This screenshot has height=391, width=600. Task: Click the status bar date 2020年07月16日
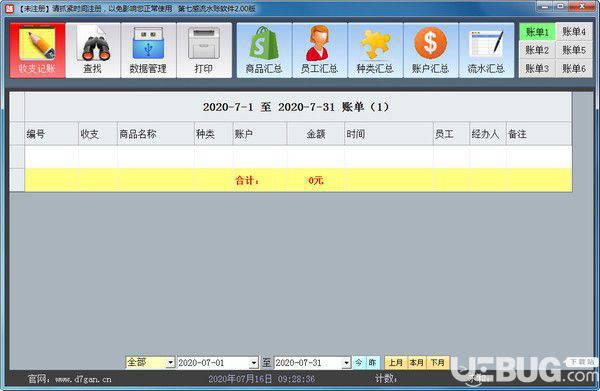tap(240, 379)
